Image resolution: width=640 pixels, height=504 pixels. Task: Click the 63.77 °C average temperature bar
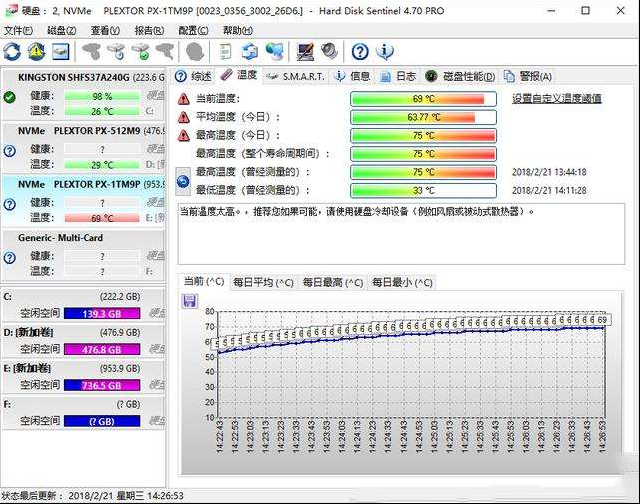coord(423,118)
